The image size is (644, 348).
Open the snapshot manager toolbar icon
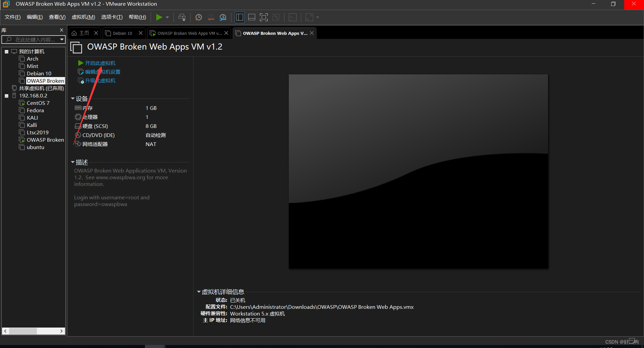[223, 17]
